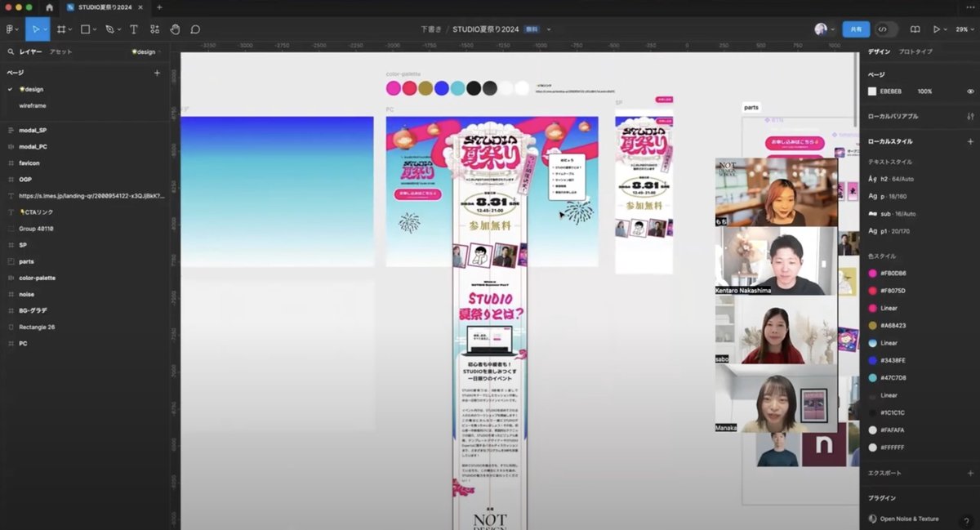Open the Figma main menu icon
Image resolution: width=980 pixels, height=530 pixels.
(10, 29)
